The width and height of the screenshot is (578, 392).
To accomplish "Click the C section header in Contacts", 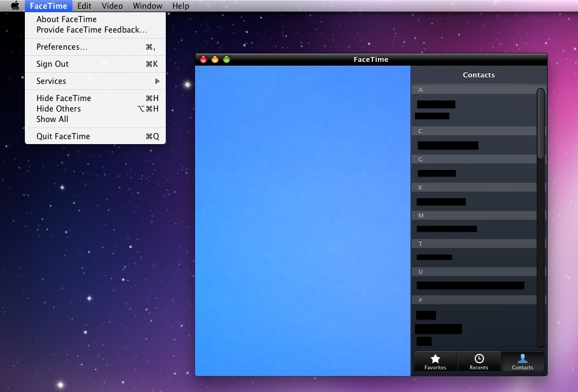I will click(x=474, y=131).
